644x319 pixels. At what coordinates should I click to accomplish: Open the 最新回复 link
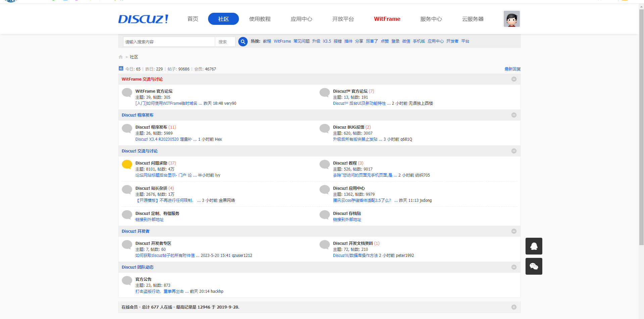[512, 69]
